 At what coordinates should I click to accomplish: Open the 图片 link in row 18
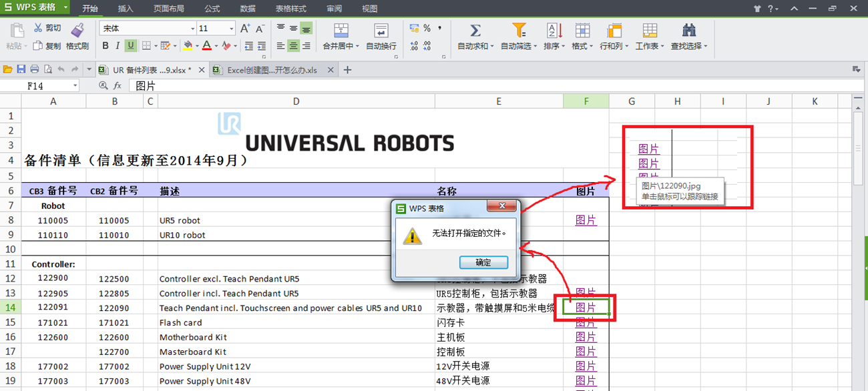pos(586,366)
